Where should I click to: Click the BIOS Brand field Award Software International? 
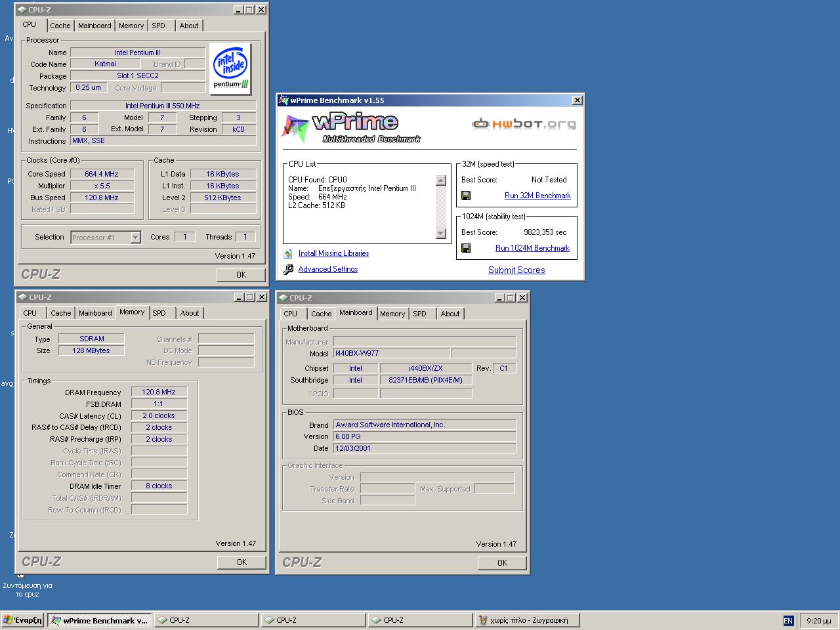point(425,425)
